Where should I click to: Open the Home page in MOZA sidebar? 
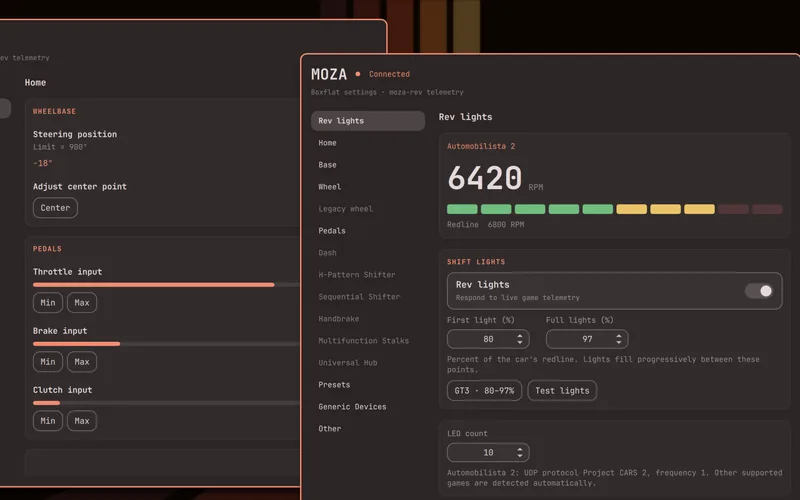click(x=327, y=143)
